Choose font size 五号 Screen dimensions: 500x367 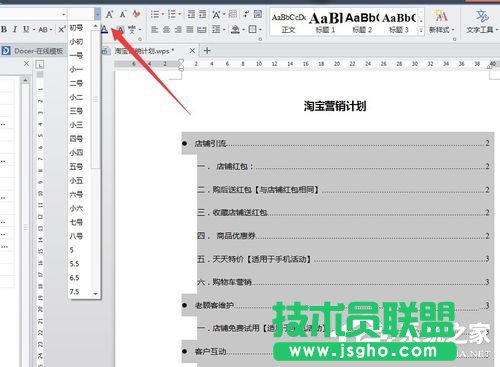click(76, 166)
